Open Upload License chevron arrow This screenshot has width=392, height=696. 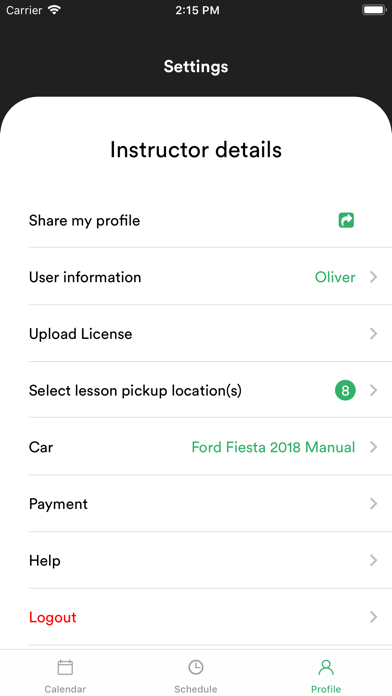(x=373, y=334)
